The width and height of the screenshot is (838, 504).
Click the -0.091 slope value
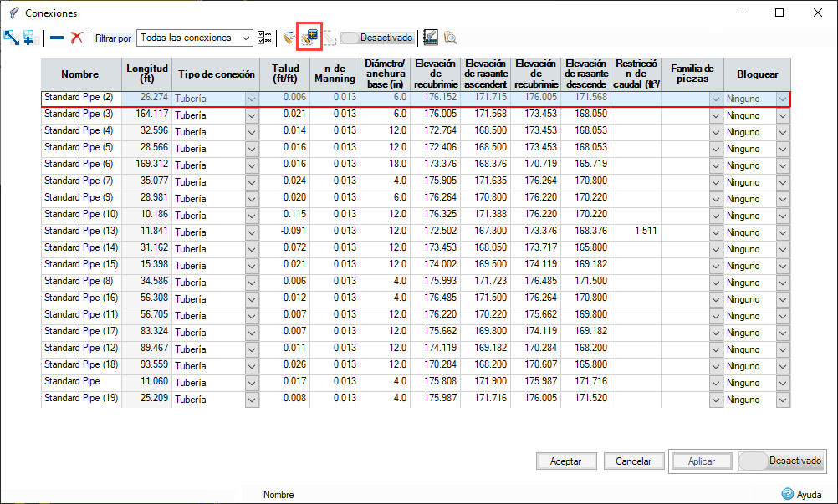coord(294,232)
